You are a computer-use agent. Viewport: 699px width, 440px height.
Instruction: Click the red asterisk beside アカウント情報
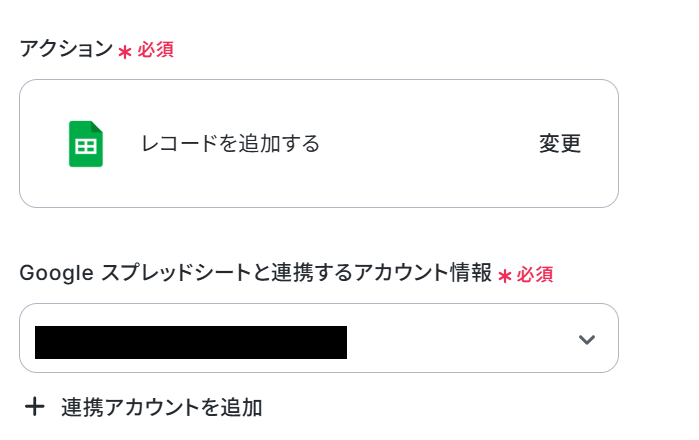[505, 276]
